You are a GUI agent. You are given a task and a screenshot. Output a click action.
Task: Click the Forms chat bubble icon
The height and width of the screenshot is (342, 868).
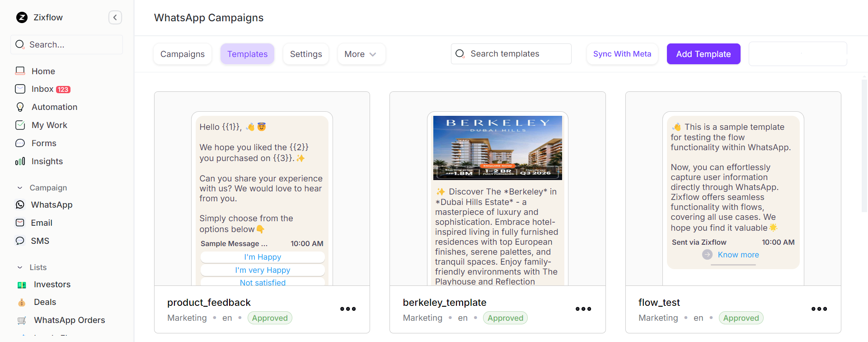(x=20, y=143)
